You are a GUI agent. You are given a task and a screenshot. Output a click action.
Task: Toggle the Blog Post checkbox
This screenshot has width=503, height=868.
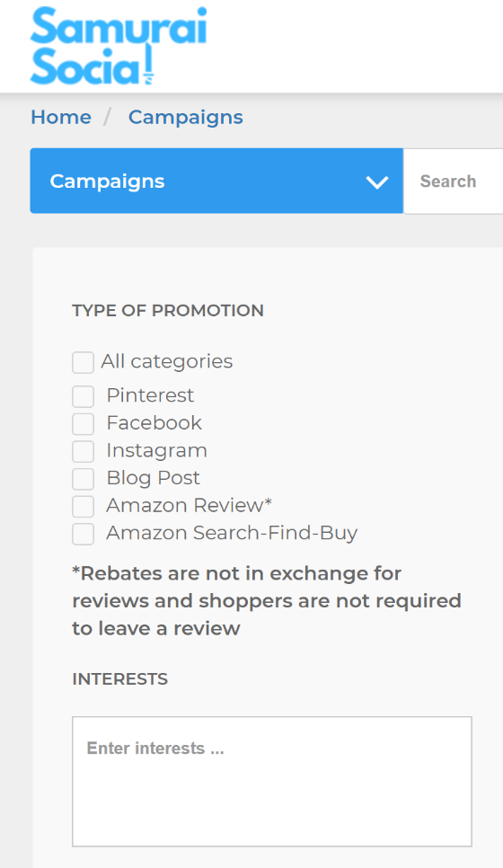[x=83, y=479]
